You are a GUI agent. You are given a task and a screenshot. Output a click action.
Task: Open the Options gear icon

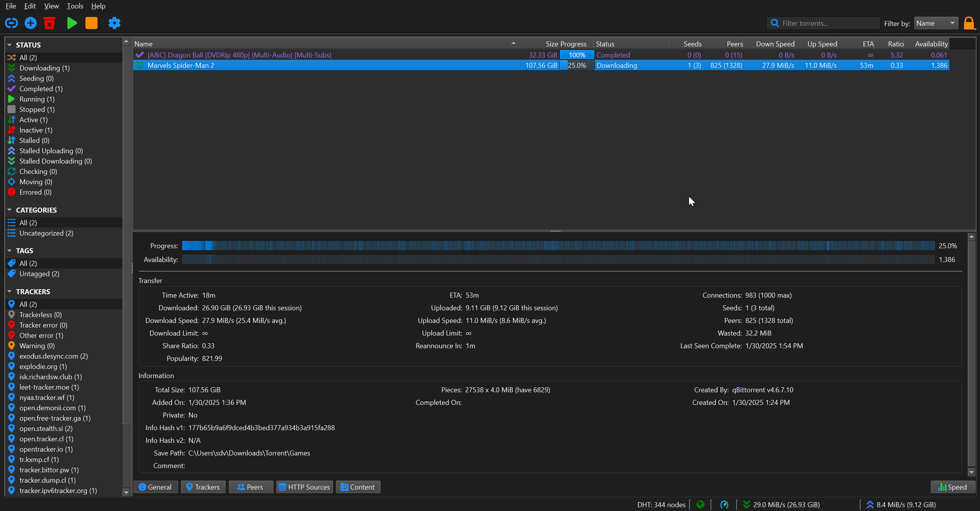(x=114, y=23)
